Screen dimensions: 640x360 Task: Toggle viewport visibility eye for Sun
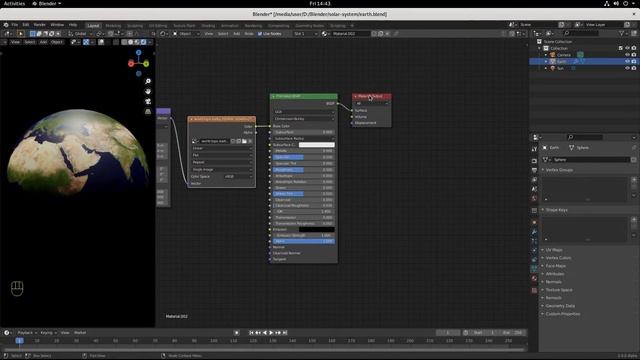pyautogui.click(x=627, y=68)
